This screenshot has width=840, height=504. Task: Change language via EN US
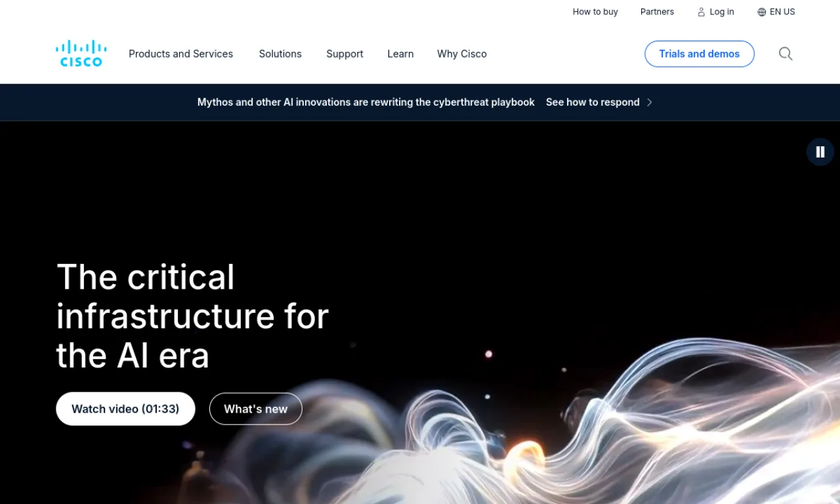(x=782, y=12)
